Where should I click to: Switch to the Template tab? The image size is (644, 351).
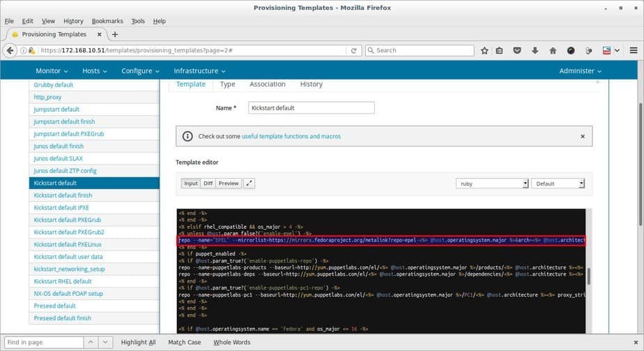click(190, 84)
